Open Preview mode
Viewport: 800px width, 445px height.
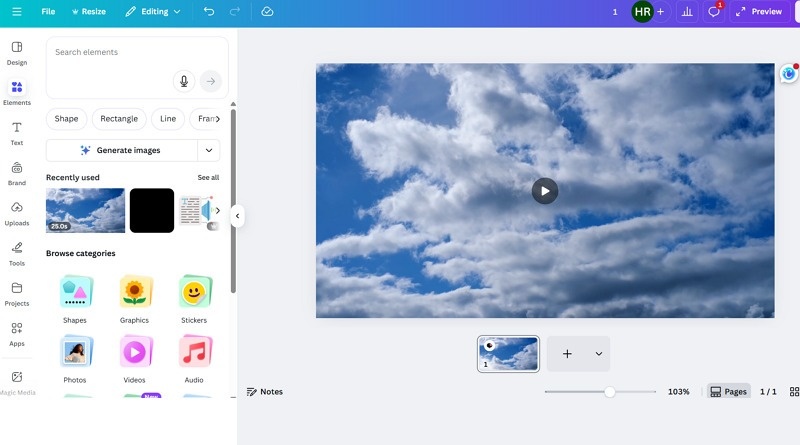[759, 12]
